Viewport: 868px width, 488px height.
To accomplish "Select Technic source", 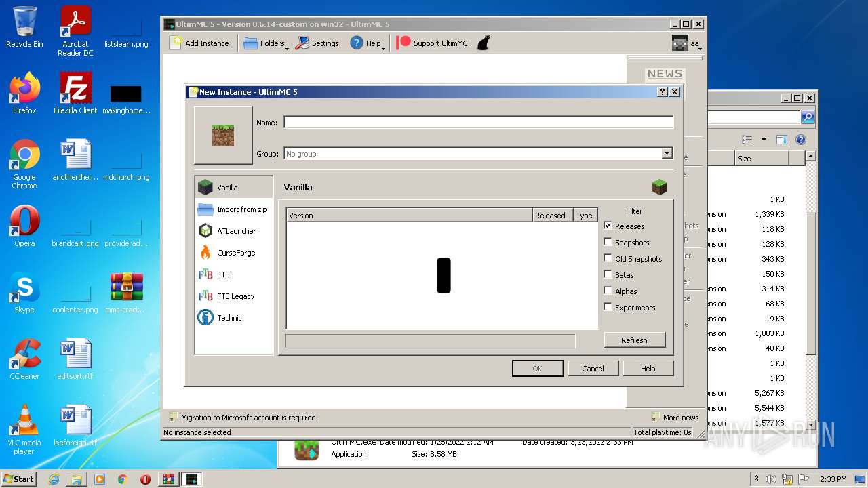I will [234, 318].
